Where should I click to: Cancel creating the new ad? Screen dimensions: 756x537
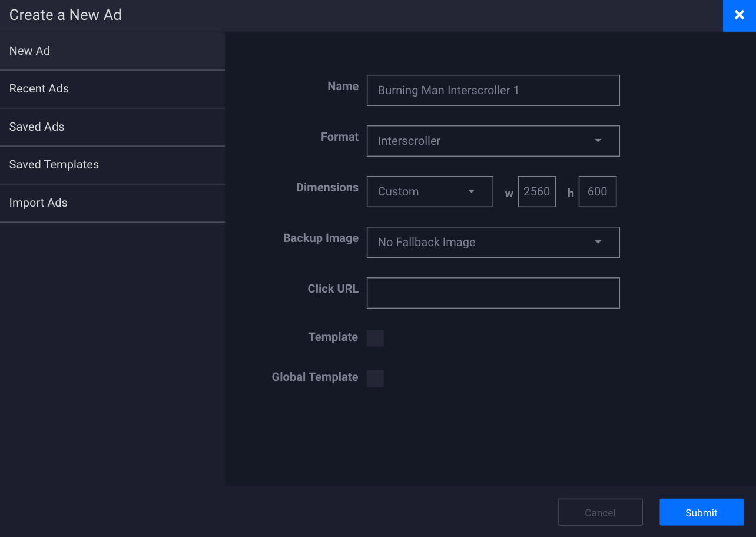coord(600,512)
